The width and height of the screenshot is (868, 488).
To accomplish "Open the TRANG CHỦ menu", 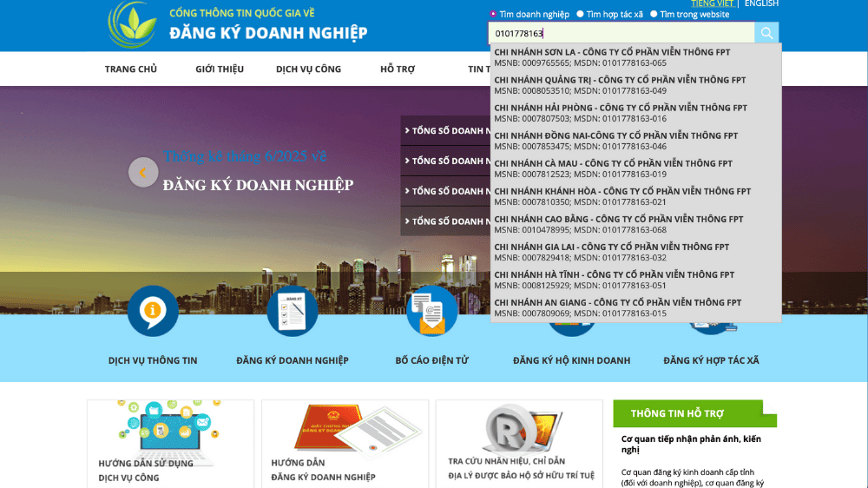I will pyautogui.click(x=131, y=69).
